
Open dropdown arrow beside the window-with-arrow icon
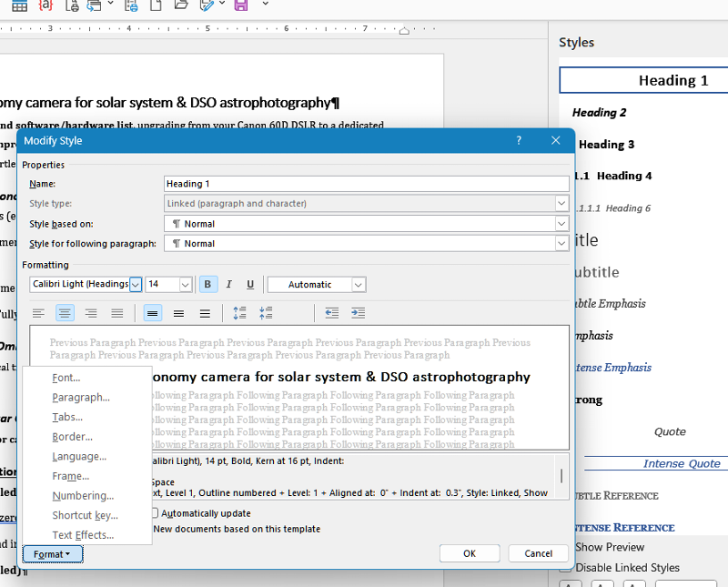(110, 4)
